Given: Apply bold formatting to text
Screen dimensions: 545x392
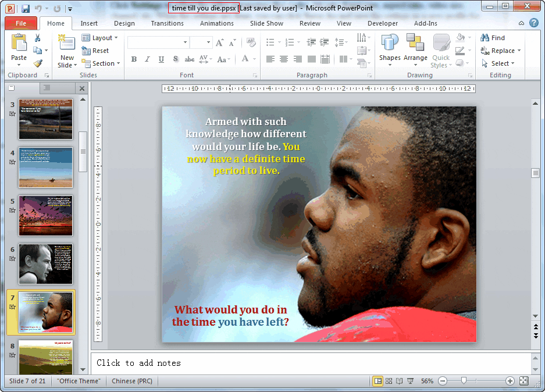Looking at the screenshot, I should point(134,59).
